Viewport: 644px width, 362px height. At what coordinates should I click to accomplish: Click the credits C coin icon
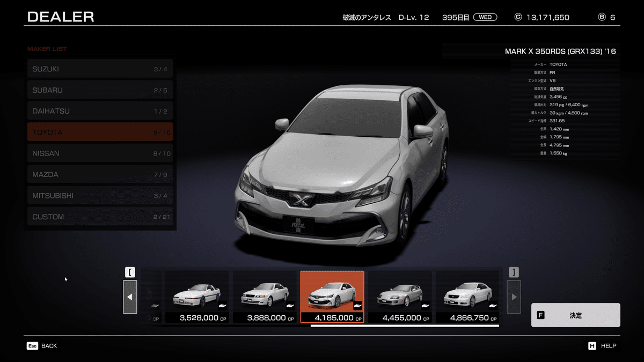point(518,17)
